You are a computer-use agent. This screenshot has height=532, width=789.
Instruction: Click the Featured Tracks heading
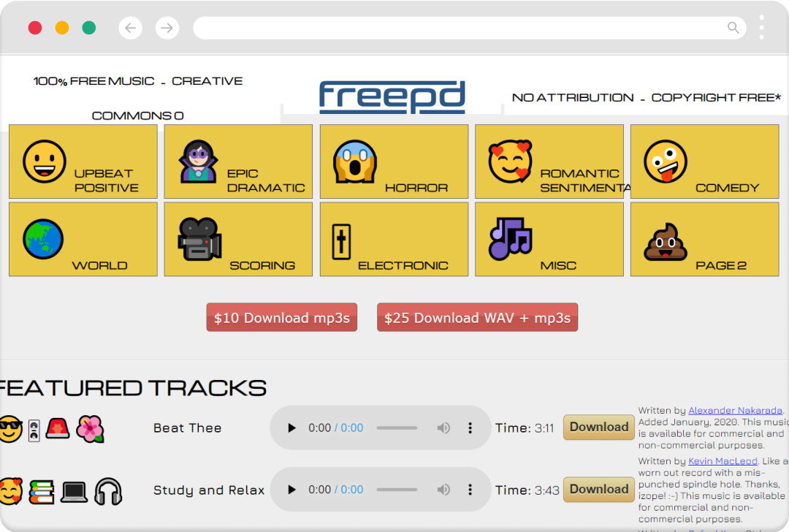pos(133,388)
